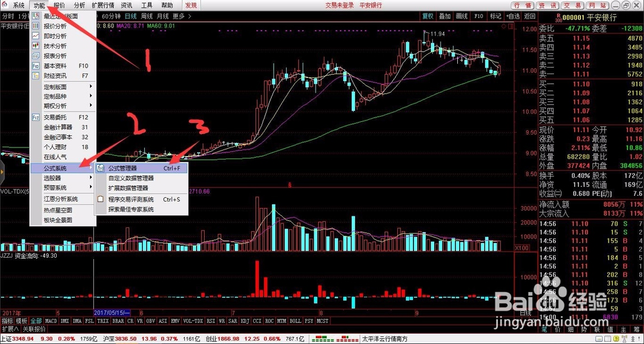Click the 公式管理器 icon

(x=100, y=168)
